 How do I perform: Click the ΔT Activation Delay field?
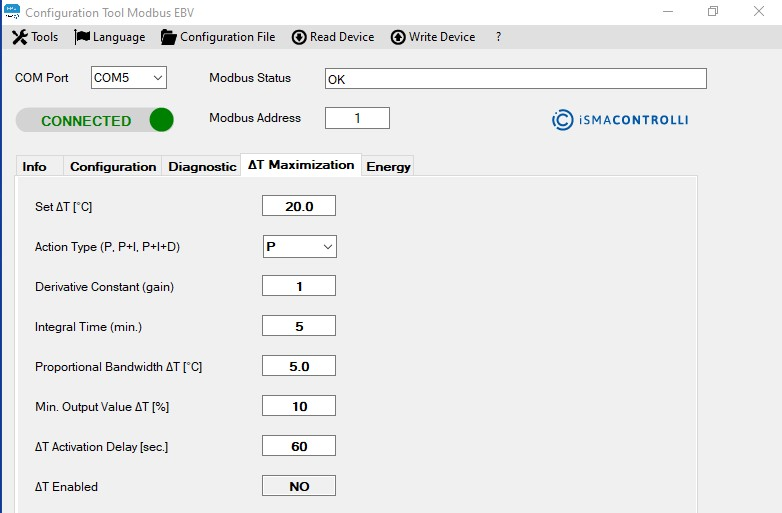pos(299,446)
